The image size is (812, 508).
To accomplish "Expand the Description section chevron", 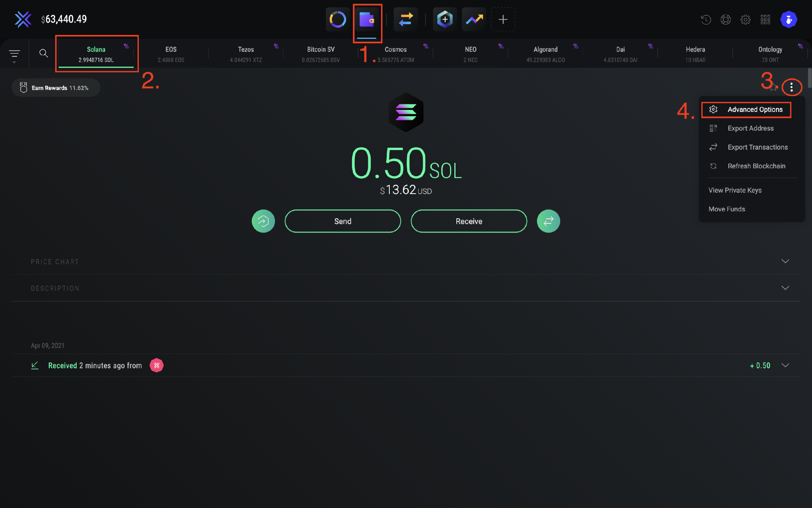I will pyautogui.click(x=785, y=288).
